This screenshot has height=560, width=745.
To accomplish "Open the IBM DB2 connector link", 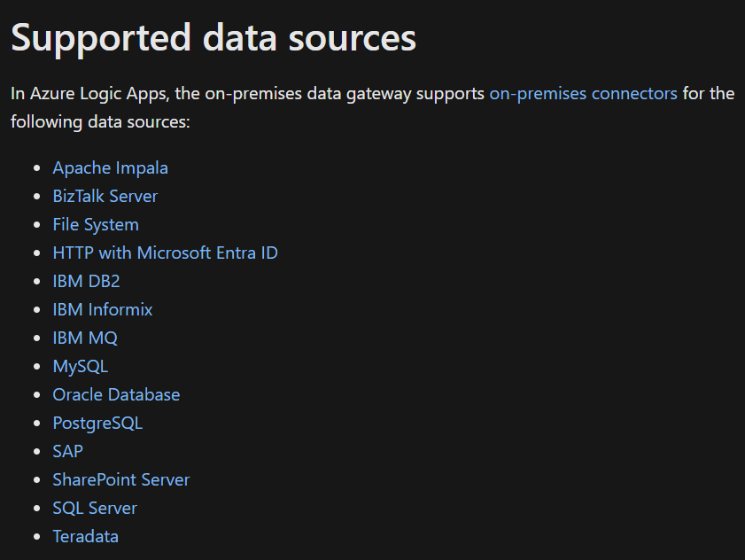I will point(86,281).
